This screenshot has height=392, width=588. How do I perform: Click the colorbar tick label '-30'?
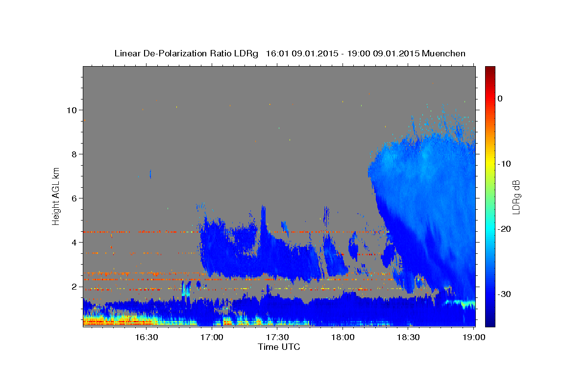click(505, 294)
